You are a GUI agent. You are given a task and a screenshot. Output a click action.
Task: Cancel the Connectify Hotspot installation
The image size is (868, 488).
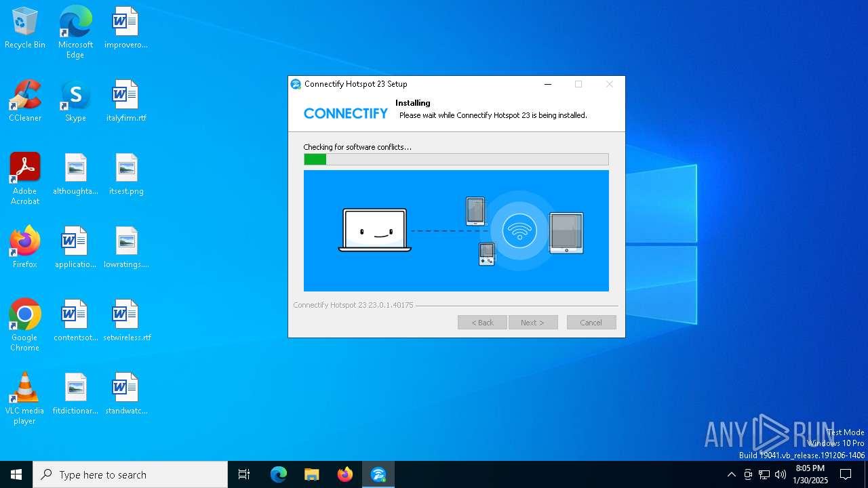point(591,323)
